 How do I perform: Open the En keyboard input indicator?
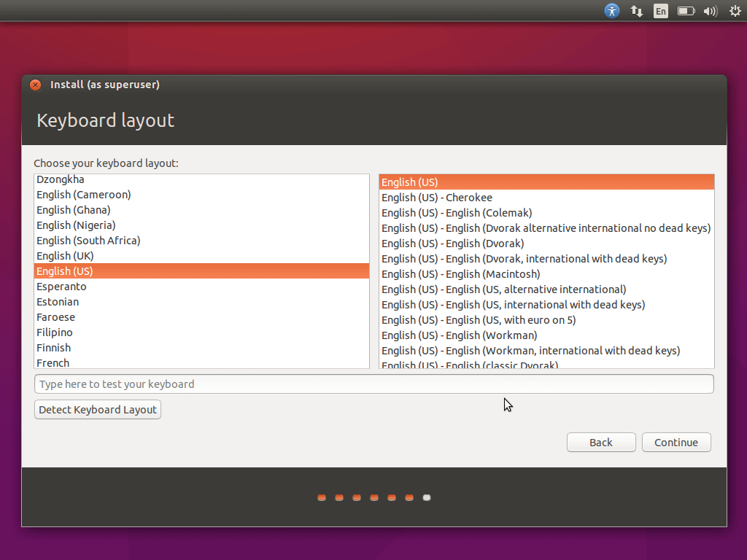point(660,11)
